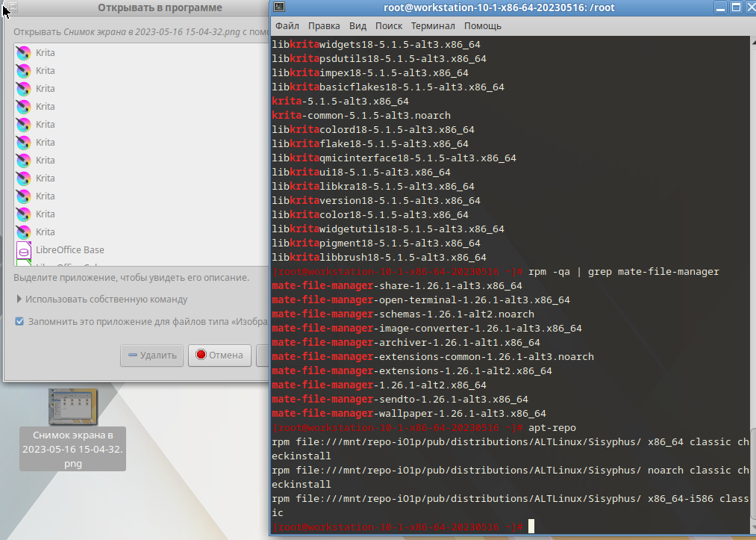Image resolution: width=756 pixels, height=540 pixels.
Task: Open the Терминал menu
Action: 433,25
